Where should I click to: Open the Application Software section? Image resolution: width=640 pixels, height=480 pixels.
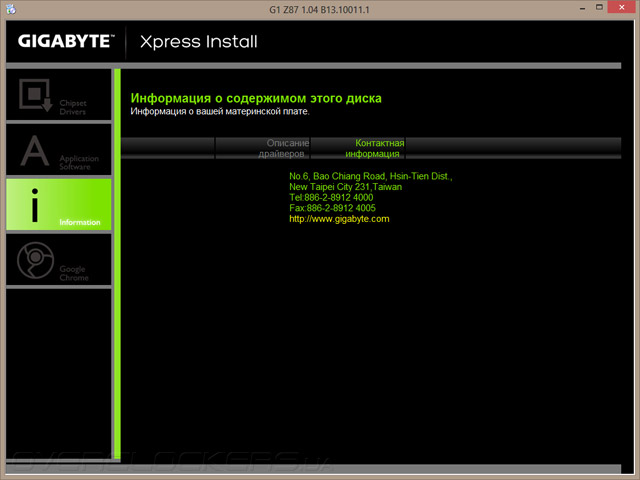[x=59, y=150]
